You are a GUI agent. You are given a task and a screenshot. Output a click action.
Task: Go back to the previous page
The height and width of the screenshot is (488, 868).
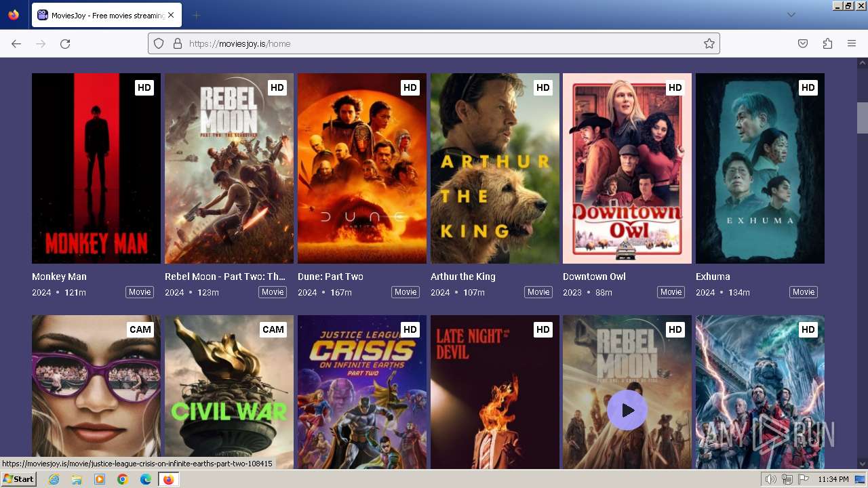[16, 43]
